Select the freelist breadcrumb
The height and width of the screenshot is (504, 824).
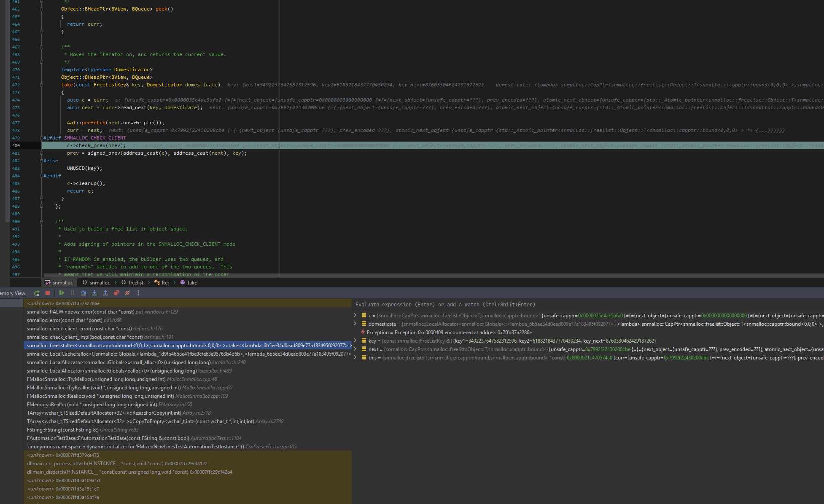point(132,283)
